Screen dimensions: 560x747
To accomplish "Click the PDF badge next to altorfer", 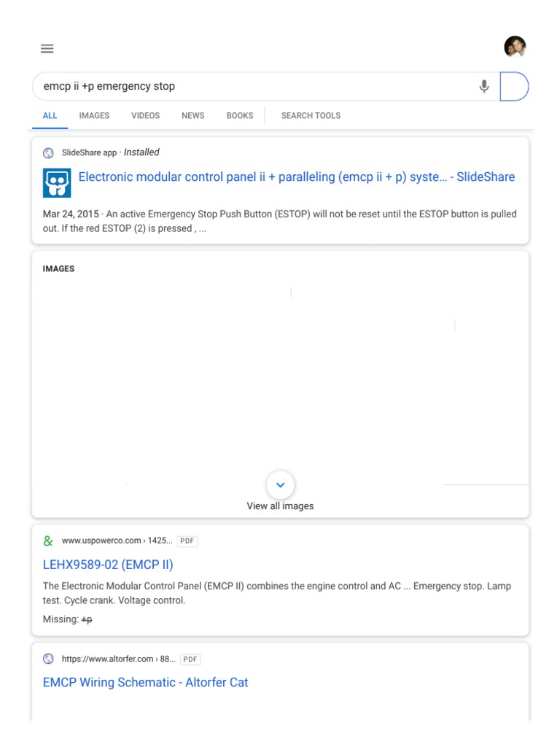I will pyautogui.click(x=190, y=659).
